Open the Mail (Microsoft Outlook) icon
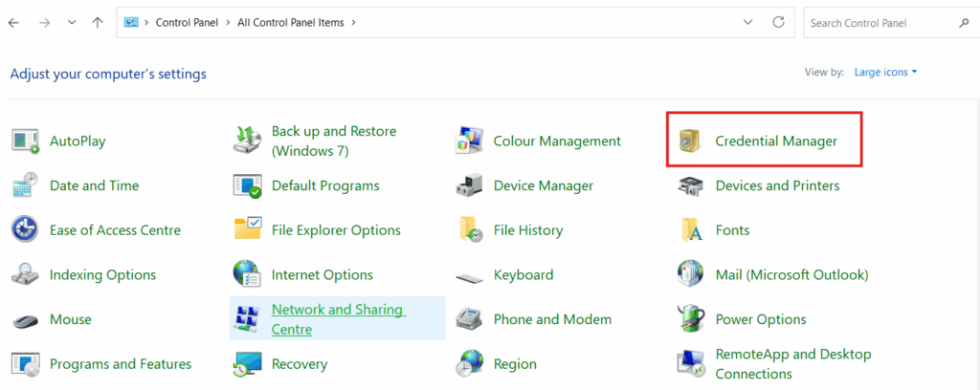 pos(691,274)
